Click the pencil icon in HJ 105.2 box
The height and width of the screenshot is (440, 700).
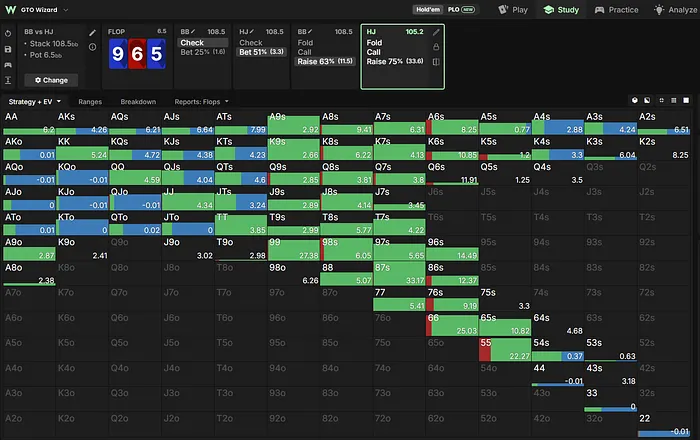(436, 32)
